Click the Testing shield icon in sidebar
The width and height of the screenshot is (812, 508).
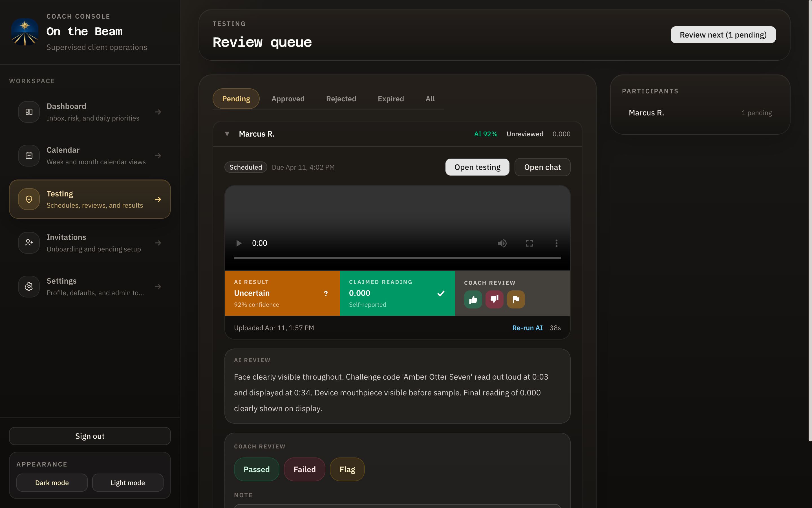point(29,199)
